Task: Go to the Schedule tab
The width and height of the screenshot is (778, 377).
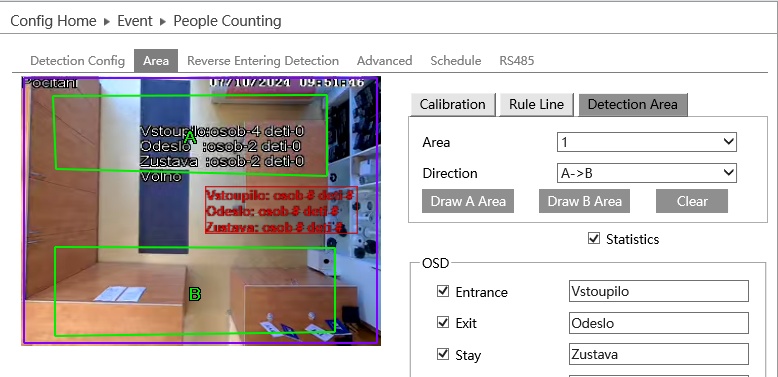Action: point(455,61)
